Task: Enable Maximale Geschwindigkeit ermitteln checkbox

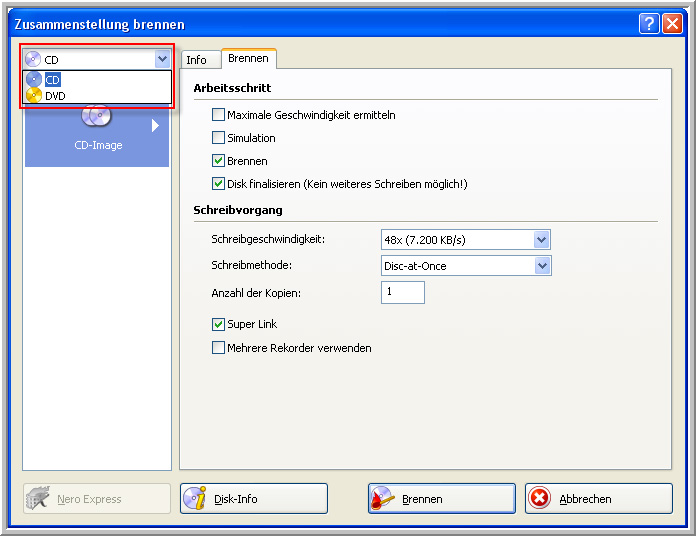Action: tap(218, 115)
